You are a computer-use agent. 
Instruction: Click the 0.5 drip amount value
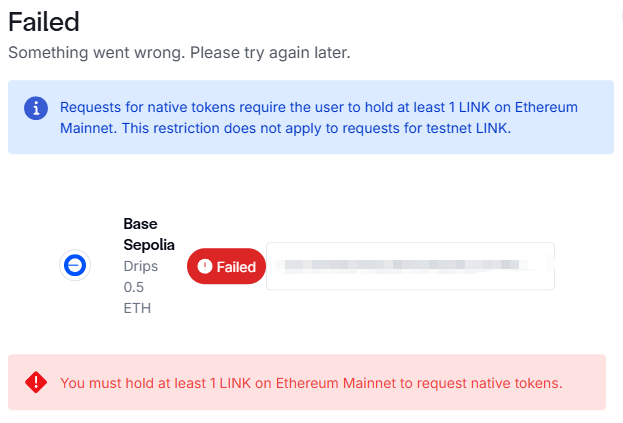[x=134, y=287]
